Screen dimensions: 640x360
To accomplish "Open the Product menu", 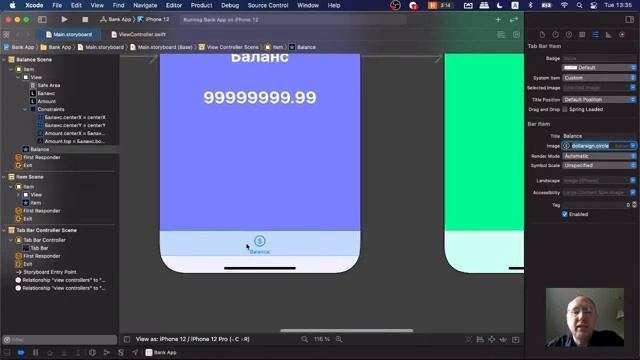I will [201, 5].
